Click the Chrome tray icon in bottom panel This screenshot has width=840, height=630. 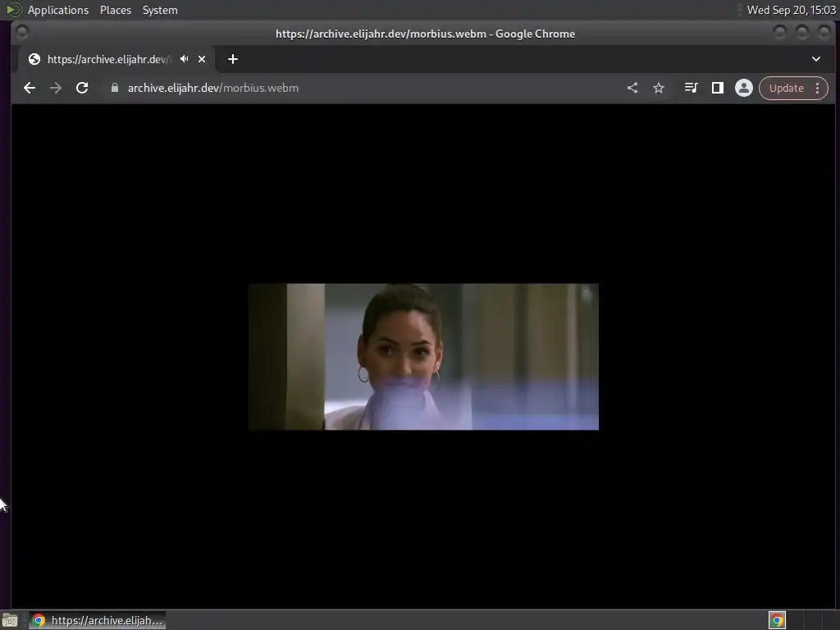[777, 620]
